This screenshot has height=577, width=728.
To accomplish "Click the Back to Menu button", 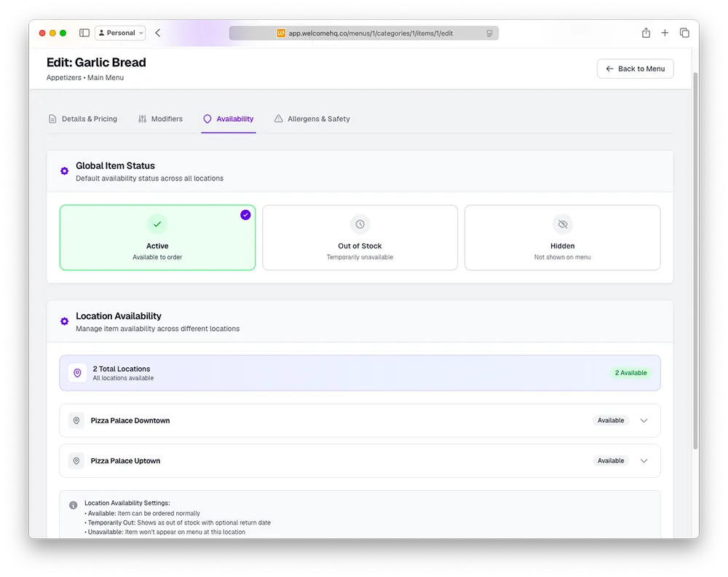I will [x=635, y=68].
